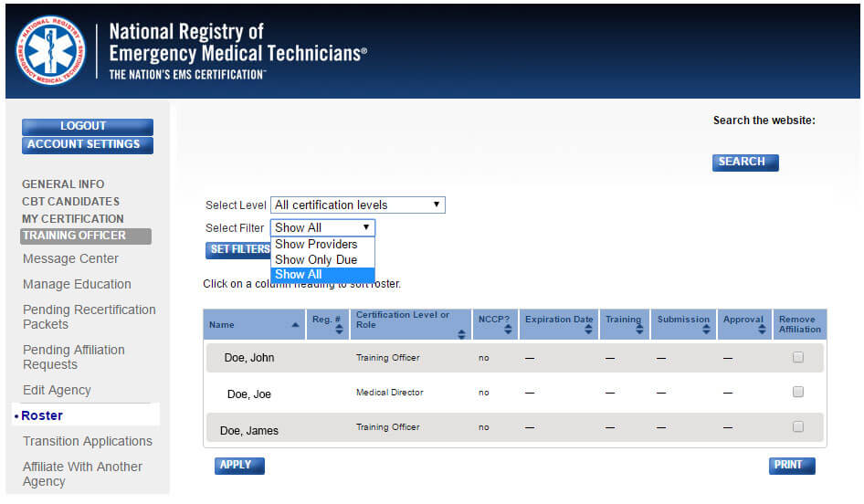Click the LOGOUT button
Viewport: 864px width, 504px height.
coord(88,126)
